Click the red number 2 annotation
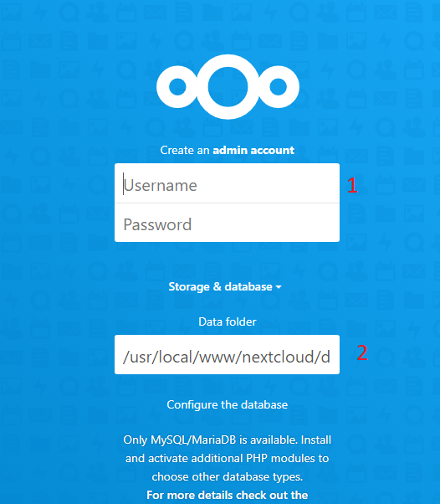 [362, 352]
